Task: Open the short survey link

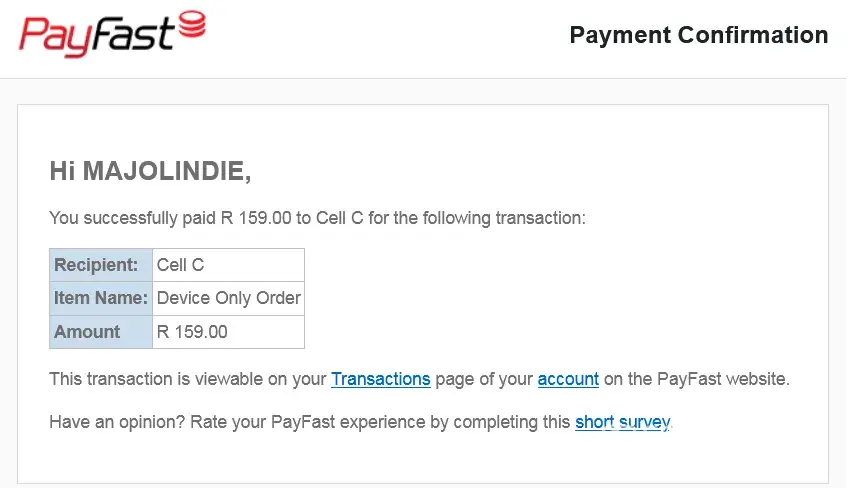Action: (x=622, y=422)
